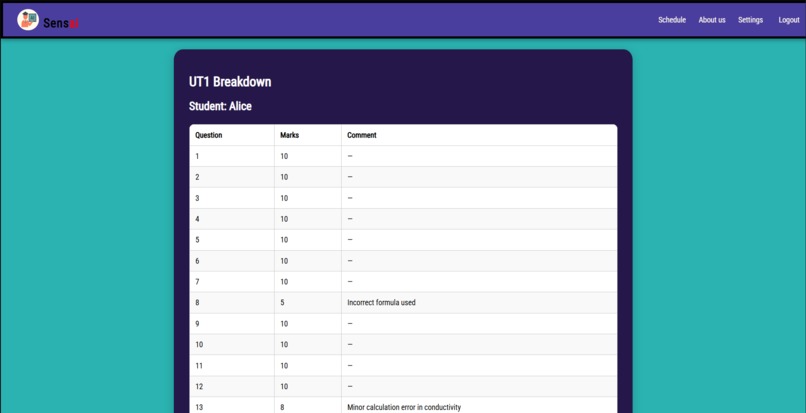Image resolution: width=806 pixels, height=413 pixels.
Task: Select the UT1 Breakdown heading
Action: click(x=230, y=82)
